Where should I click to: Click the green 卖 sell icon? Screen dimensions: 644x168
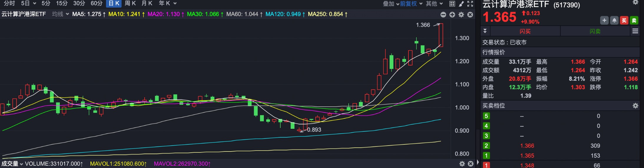coord(634,20)
